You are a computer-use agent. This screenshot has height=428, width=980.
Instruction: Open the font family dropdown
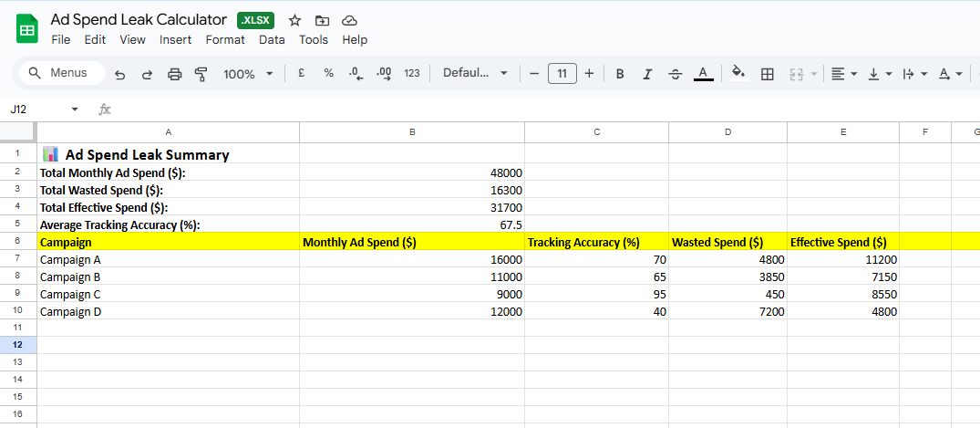pos(475,73)
